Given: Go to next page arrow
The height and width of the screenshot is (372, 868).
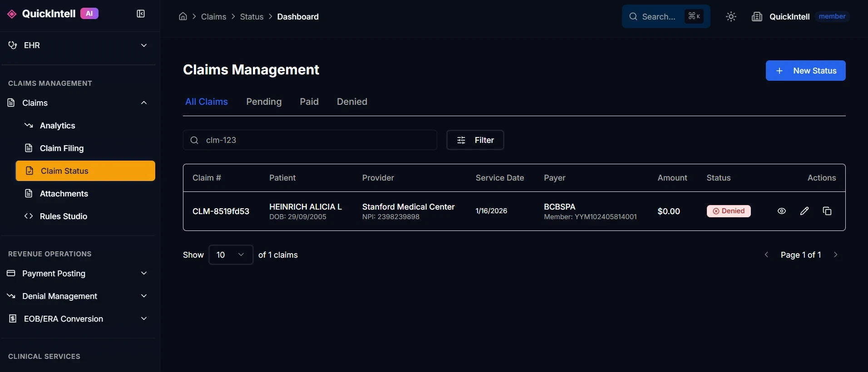Looking at the screenshot, I should click(x=835, y=255).
